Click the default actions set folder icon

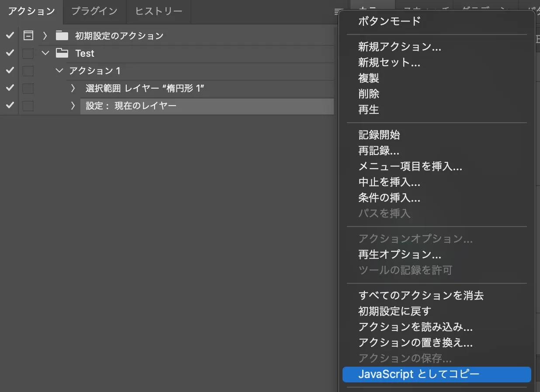click(62, 36)
